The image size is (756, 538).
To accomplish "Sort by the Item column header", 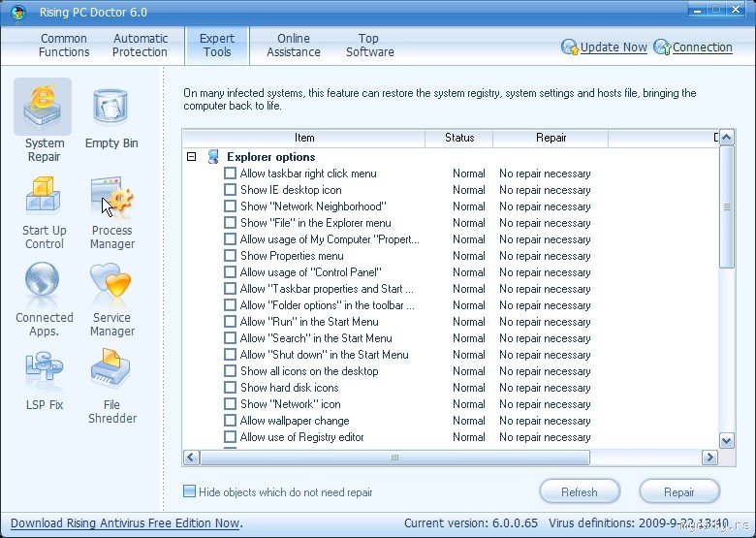I will coord(303,138).
